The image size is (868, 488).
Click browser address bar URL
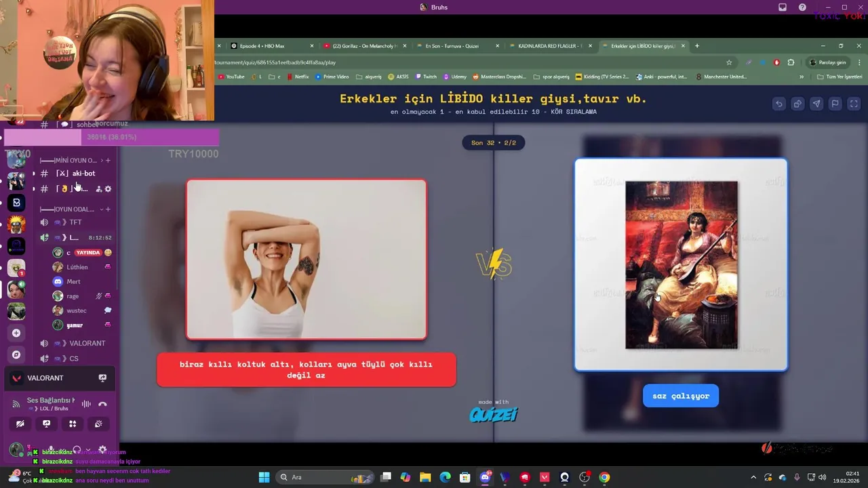pyautogui.click(x=275, y=62)
